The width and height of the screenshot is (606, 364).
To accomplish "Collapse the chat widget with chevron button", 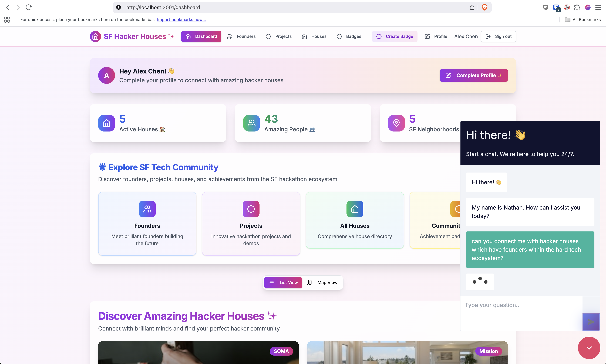I will [589, 348].
